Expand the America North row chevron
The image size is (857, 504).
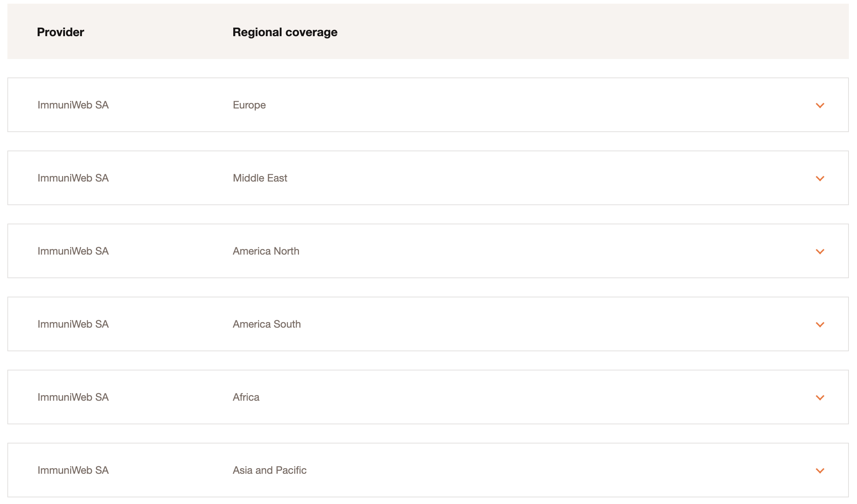click(x=820, y=252)
